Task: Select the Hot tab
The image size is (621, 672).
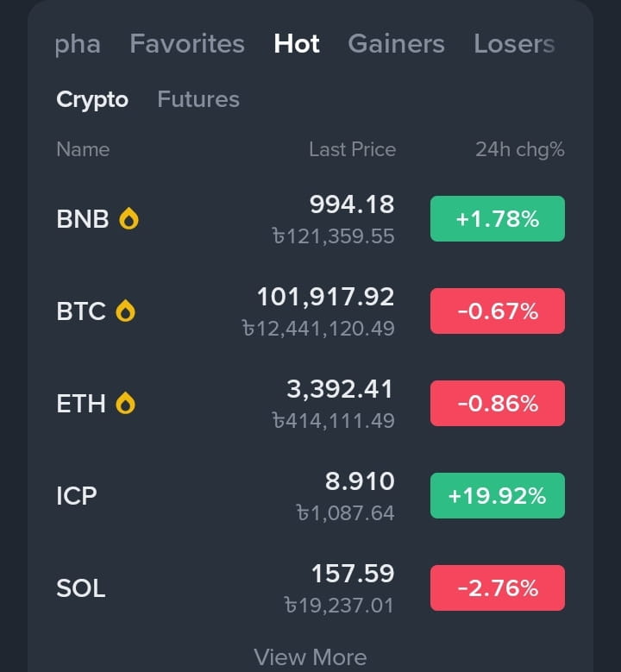Action: point(297,44)
